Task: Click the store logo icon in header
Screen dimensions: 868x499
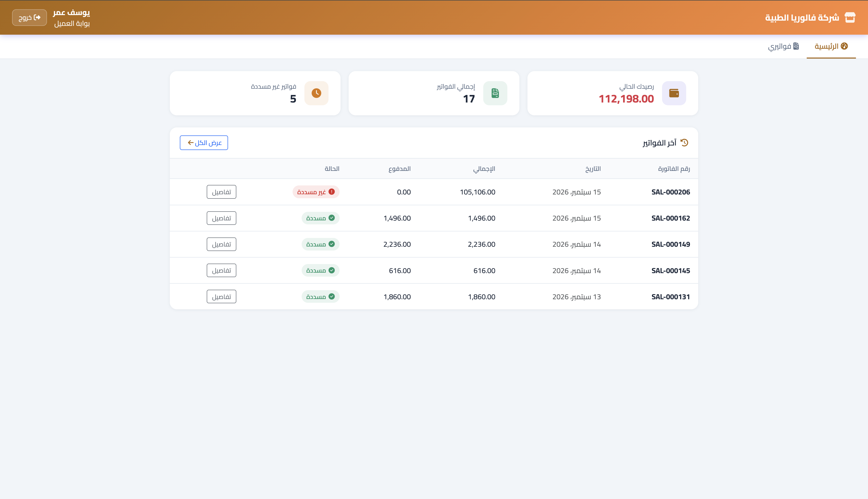Action: [x=850, y=18]
